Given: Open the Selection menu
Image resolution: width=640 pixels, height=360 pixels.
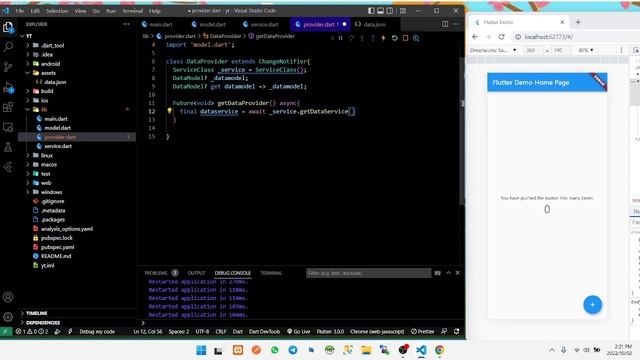Looking at the screenshot, I should point(57,11).
